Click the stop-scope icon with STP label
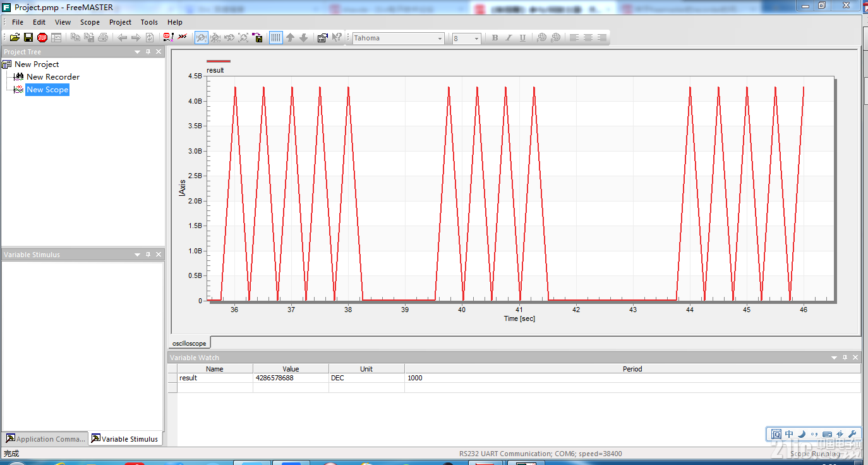868x465 pixels. 168,38
